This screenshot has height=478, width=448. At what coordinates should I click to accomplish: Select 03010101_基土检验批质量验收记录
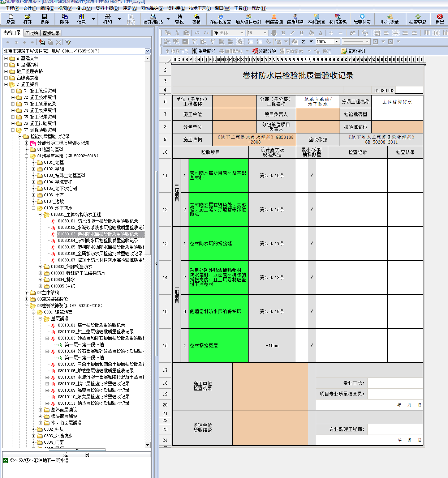pos(91,325)
